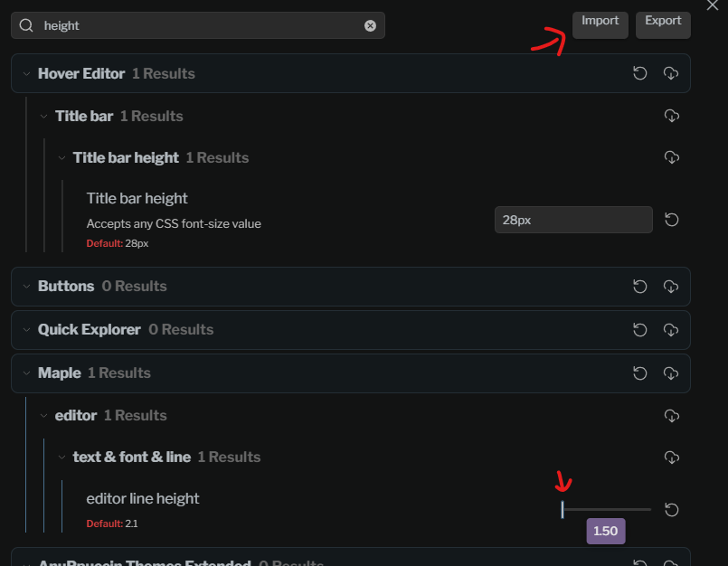Export the Buttons section settings

pos(671,287)
